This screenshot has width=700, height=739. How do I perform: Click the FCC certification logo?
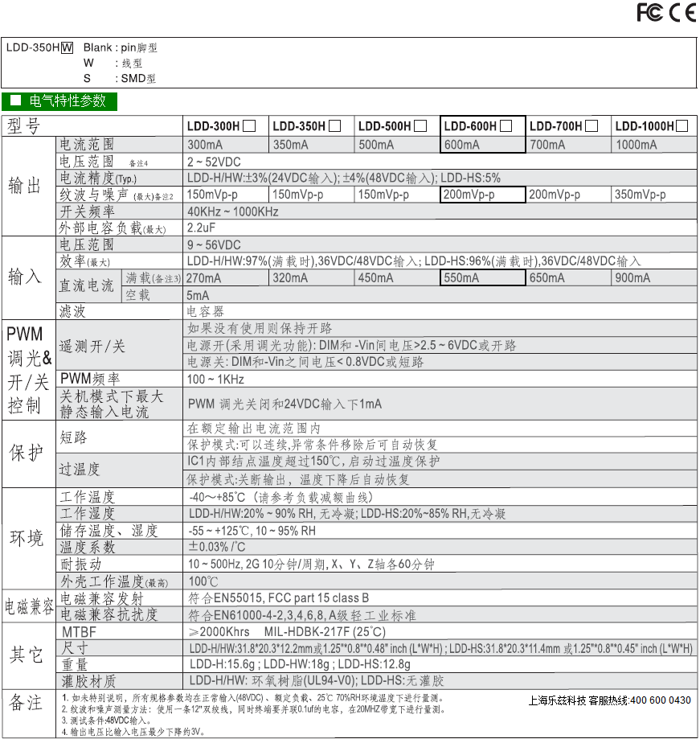[x=649, y=13]
